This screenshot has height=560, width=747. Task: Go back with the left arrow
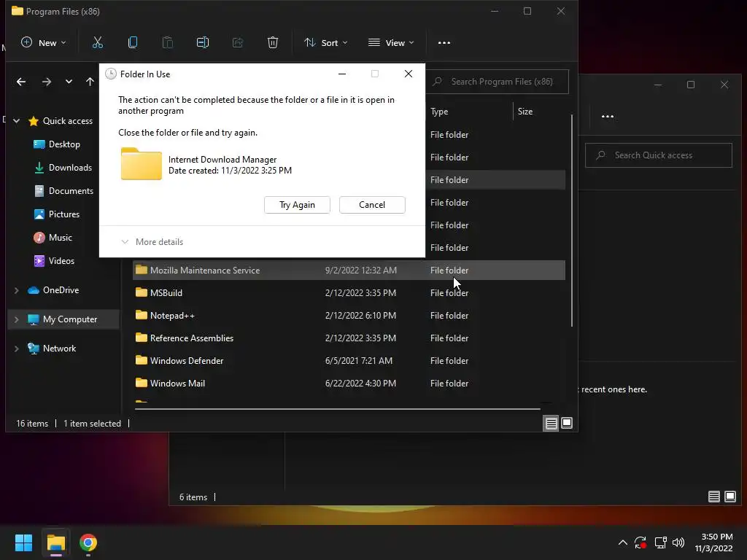point(21,82)
